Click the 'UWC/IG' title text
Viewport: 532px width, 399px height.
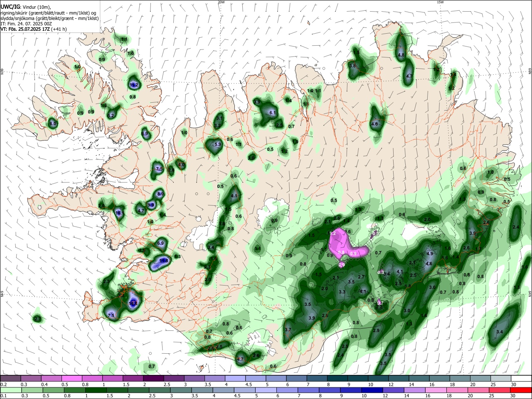pos(10,7)
